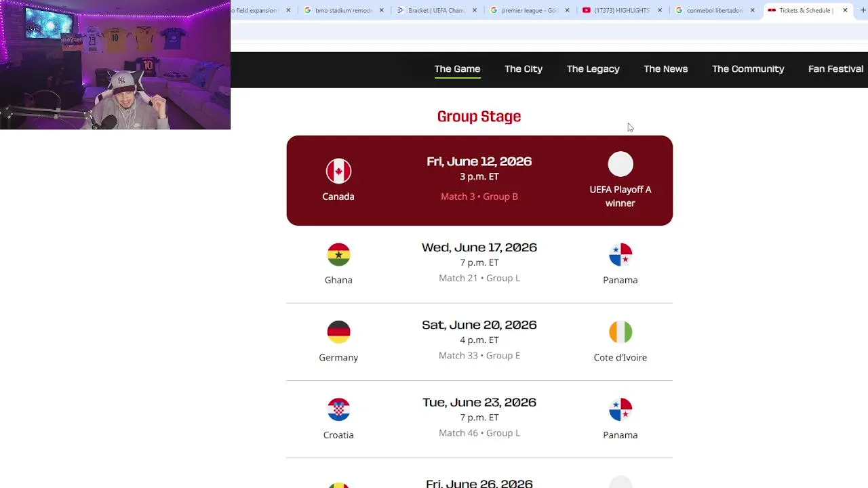Switch to the Bracket UEFA Champions tab

436,10
